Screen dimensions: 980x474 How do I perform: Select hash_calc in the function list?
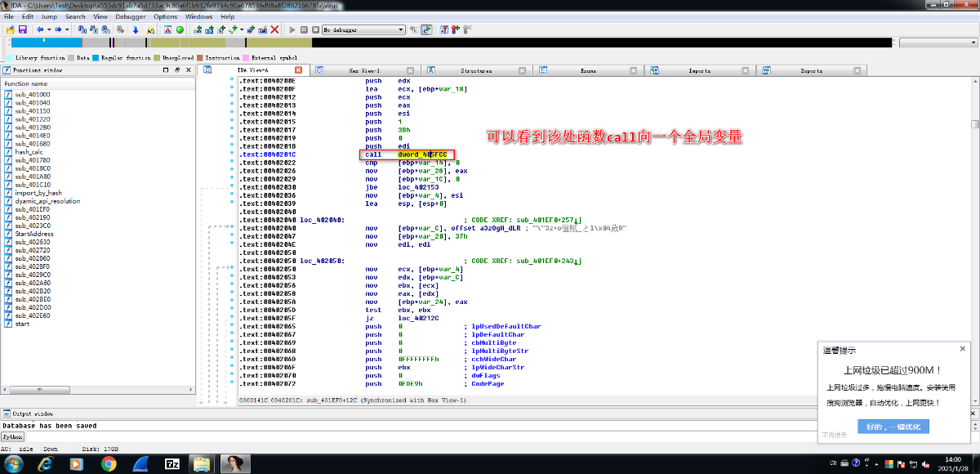[x=31, y=152]
